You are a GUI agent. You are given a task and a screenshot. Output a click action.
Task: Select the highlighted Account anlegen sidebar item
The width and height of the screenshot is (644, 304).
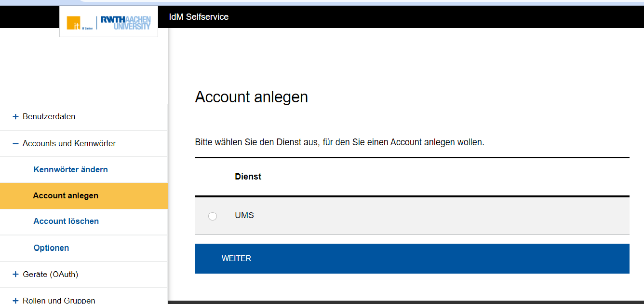[66, 195]
